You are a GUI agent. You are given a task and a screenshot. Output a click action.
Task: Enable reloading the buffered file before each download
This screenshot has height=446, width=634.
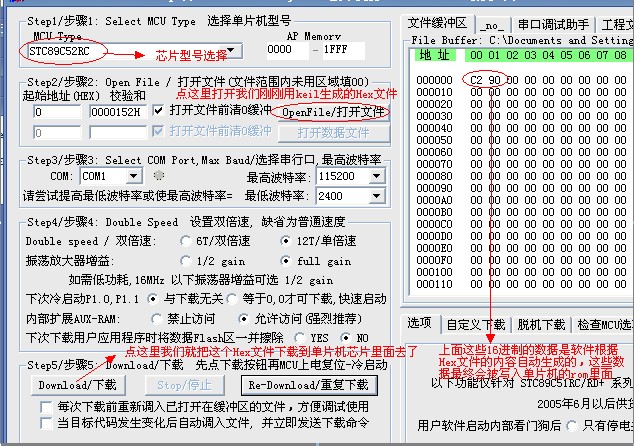45,407
